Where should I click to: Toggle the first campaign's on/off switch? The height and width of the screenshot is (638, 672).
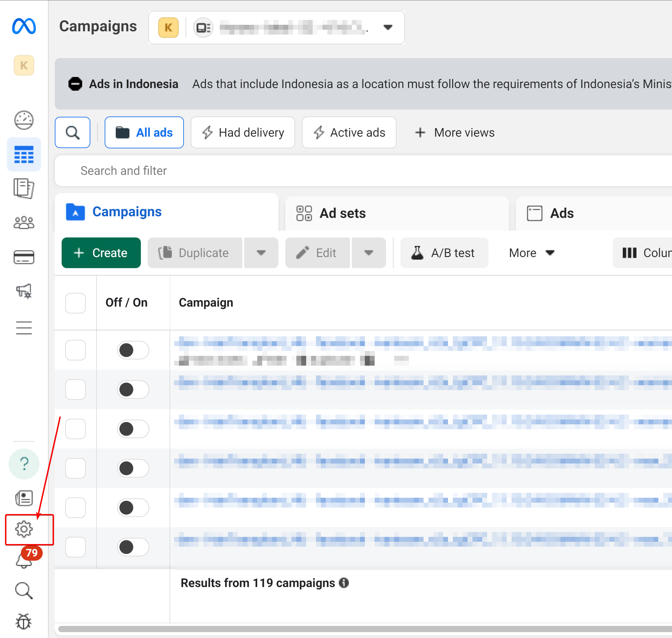pos(133,350)
